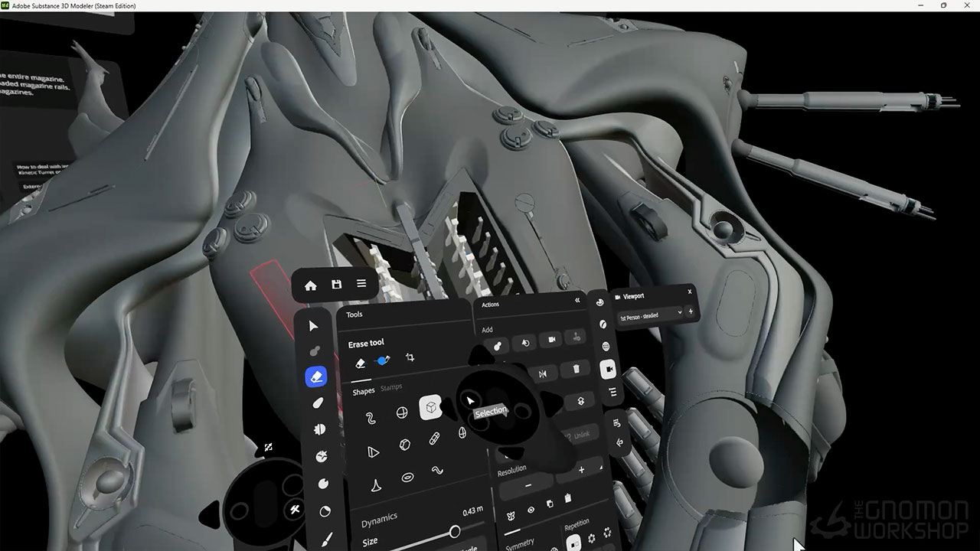
Task: Toggle the eye visibility icon
Action: pyautogui.click(x=531, y=510)
